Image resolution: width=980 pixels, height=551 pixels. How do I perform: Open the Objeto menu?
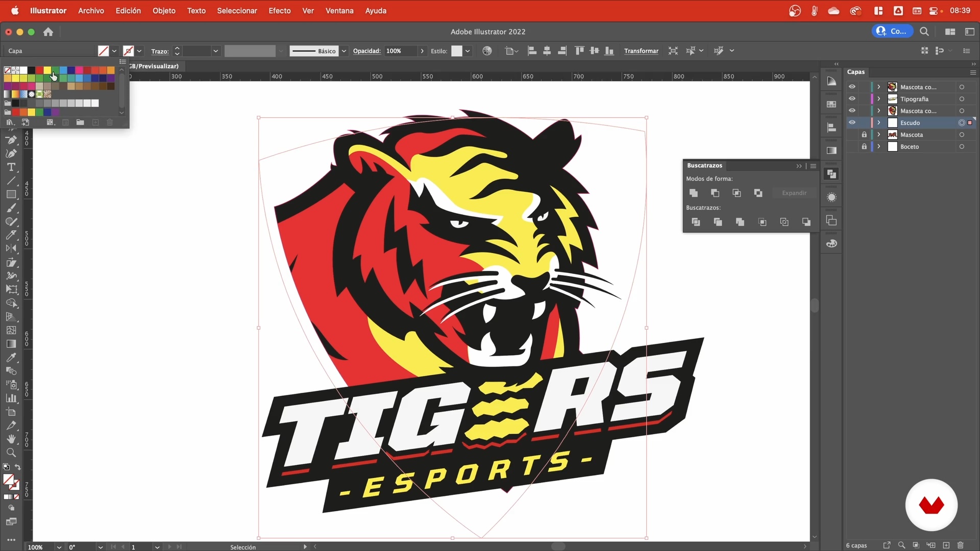(x=164, y=11)
